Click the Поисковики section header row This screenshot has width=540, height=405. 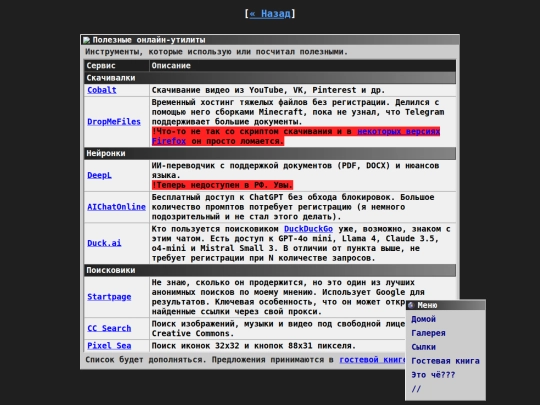pyautogui.click(x=270, y=270)
